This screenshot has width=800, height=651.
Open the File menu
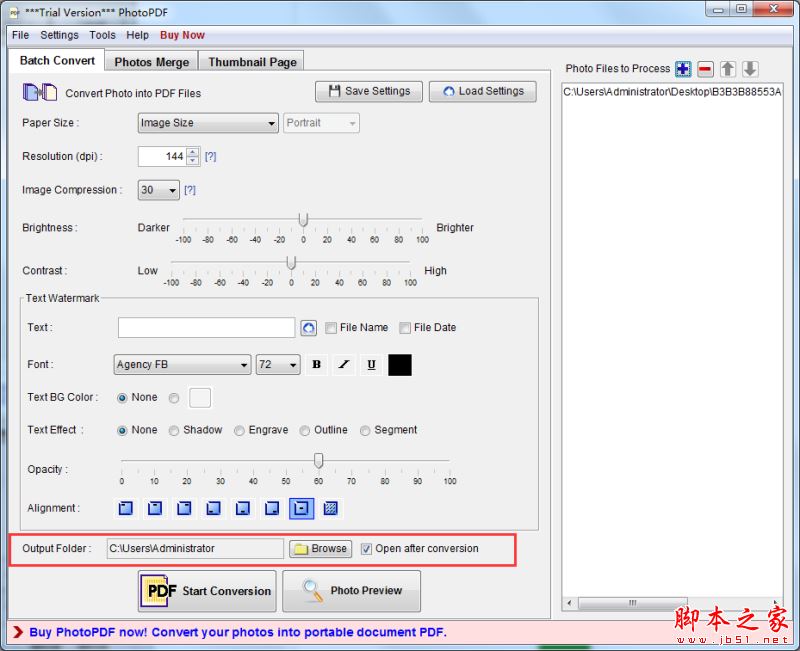pos(20,35)
